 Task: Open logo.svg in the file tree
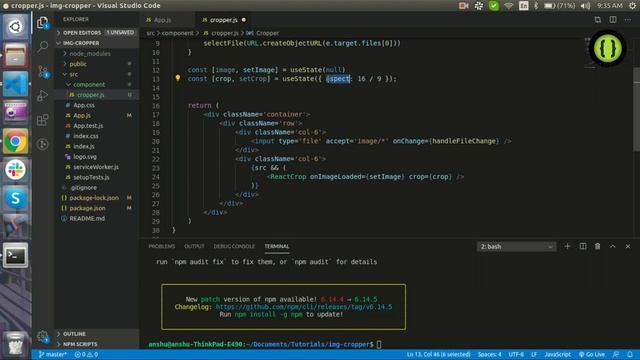click(x=97, y=156)
